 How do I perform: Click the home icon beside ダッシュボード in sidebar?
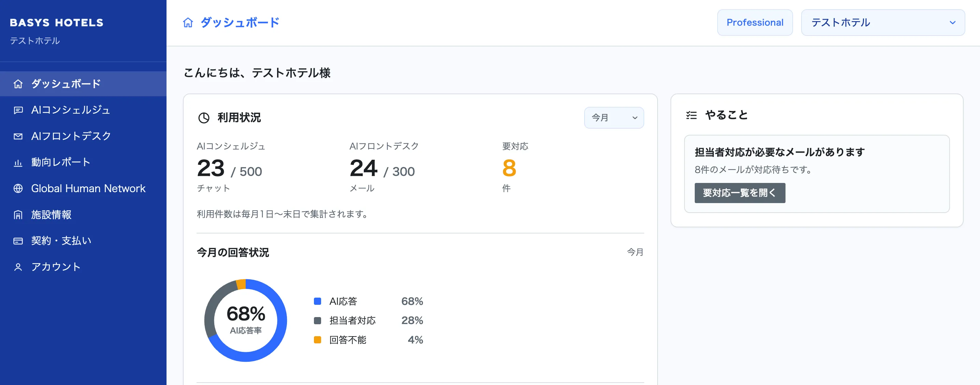tap(18, 84)
